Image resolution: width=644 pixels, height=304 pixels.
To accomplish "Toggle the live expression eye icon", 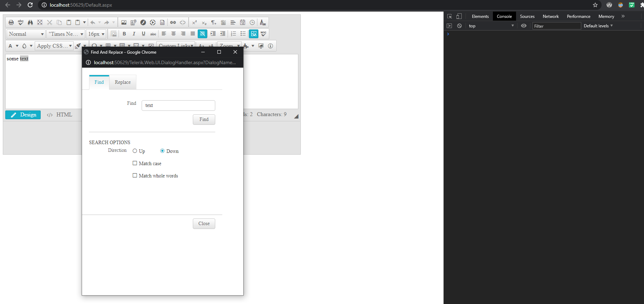I will click(x=524, y=26).
